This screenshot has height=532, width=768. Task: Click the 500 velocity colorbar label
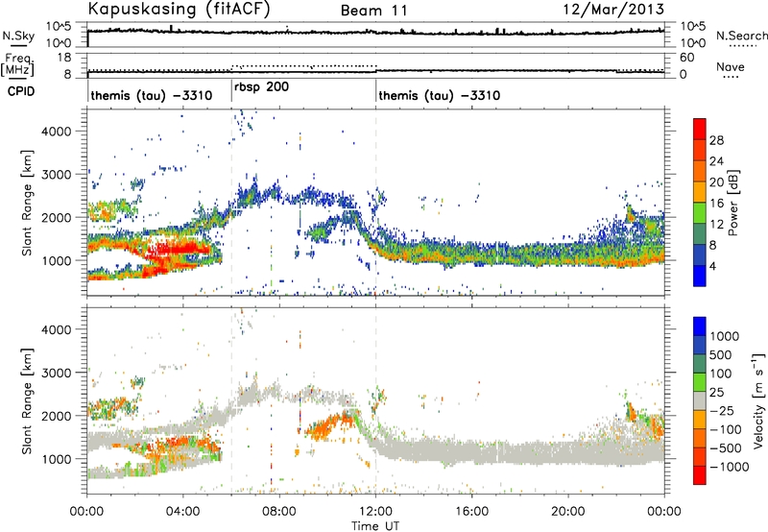720,355
